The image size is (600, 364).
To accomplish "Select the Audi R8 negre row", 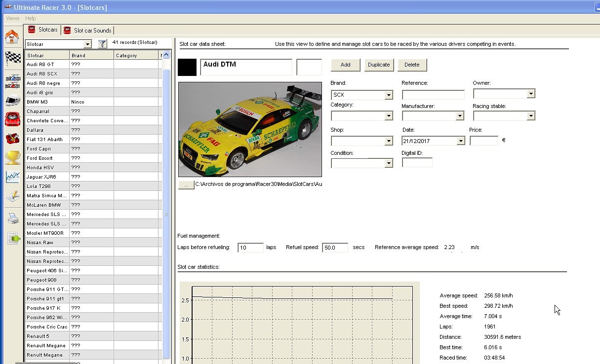I will [x=93, y=83].
